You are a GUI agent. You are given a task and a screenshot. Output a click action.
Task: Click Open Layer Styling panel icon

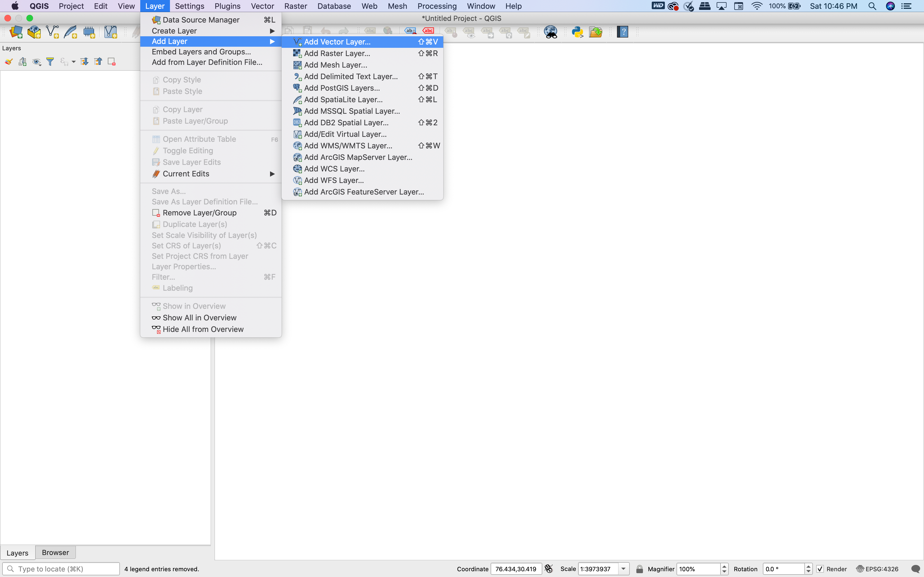(x=9, y=62)
